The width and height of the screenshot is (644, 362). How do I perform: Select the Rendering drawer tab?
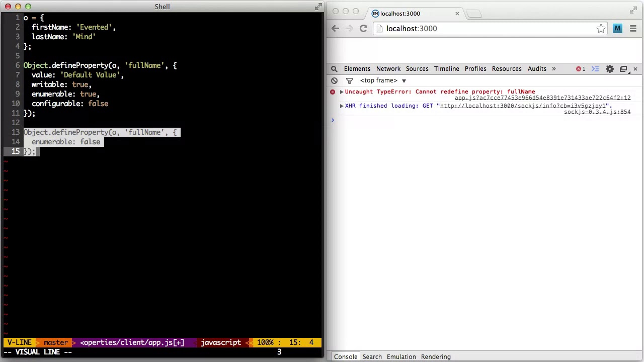(436, 357)
